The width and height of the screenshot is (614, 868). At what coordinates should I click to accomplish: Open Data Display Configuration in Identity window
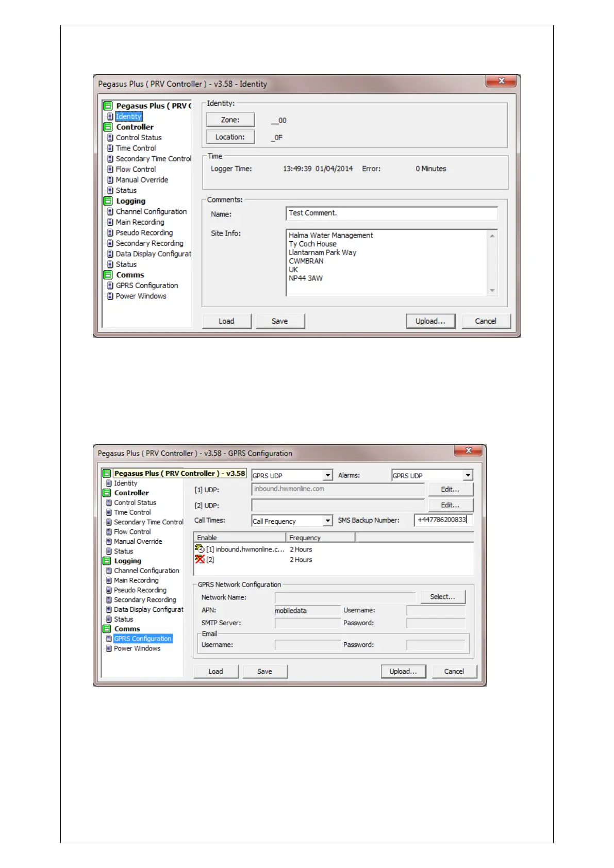153,254
